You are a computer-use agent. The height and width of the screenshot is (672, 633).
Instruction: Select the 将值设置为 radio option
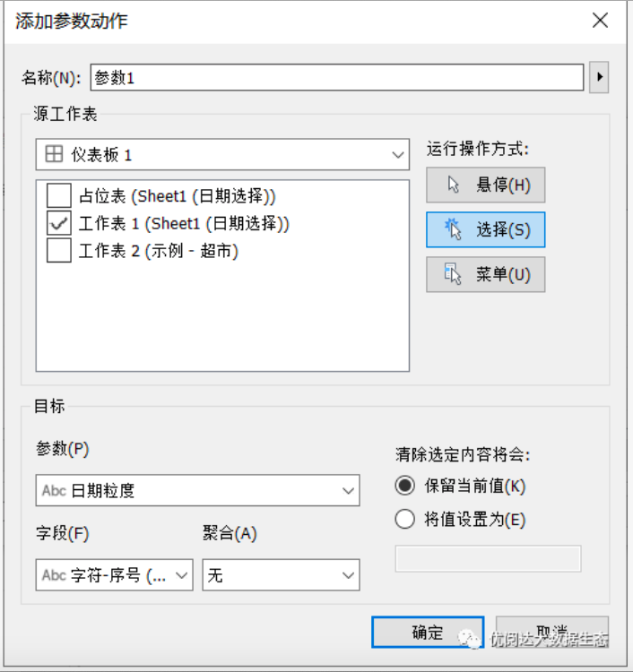point(405,519)
